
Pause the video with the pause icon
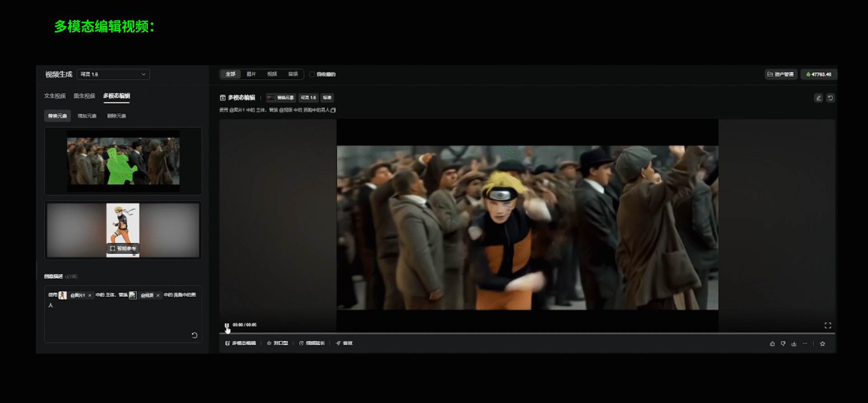(226, 325)
